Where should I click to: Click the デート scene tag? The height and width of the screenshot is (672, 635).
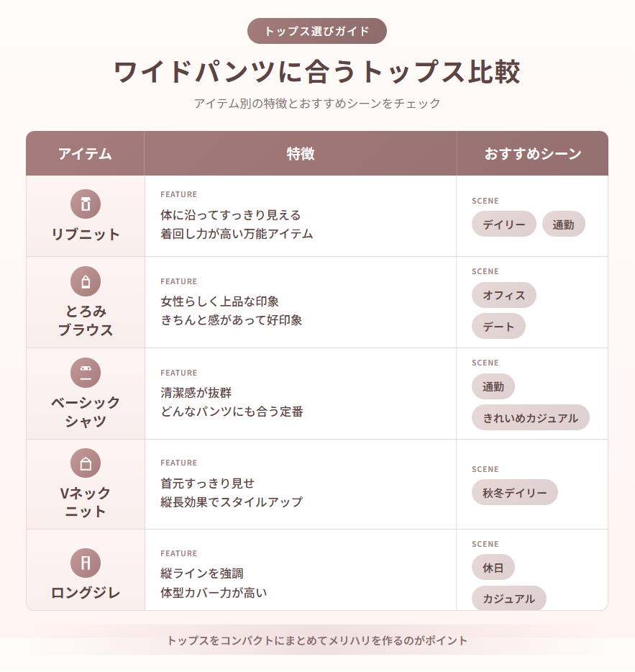(x=498, y=327)
